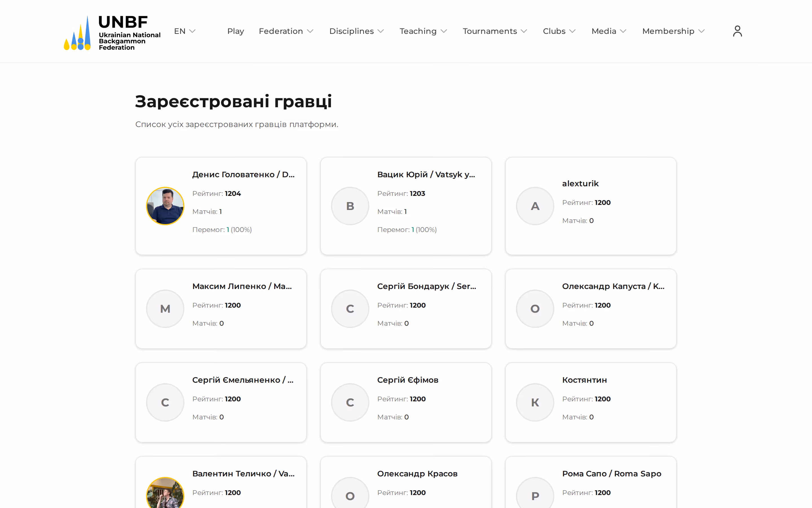Click the O avatar for Олександр Капуста
812x508 pixels.
pos(535,308)
